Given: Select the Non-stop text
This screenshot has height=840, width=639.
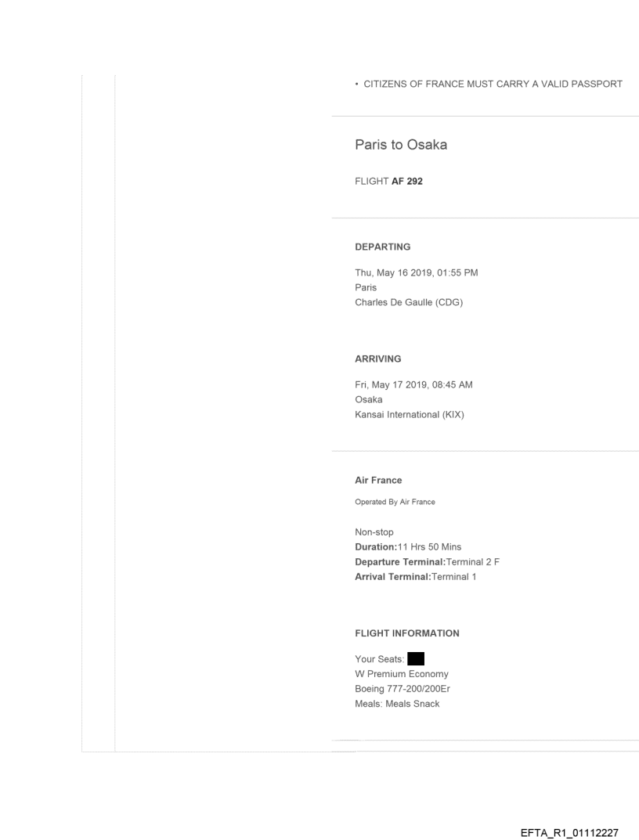Looking at the screenshot, I should point(374,532).
